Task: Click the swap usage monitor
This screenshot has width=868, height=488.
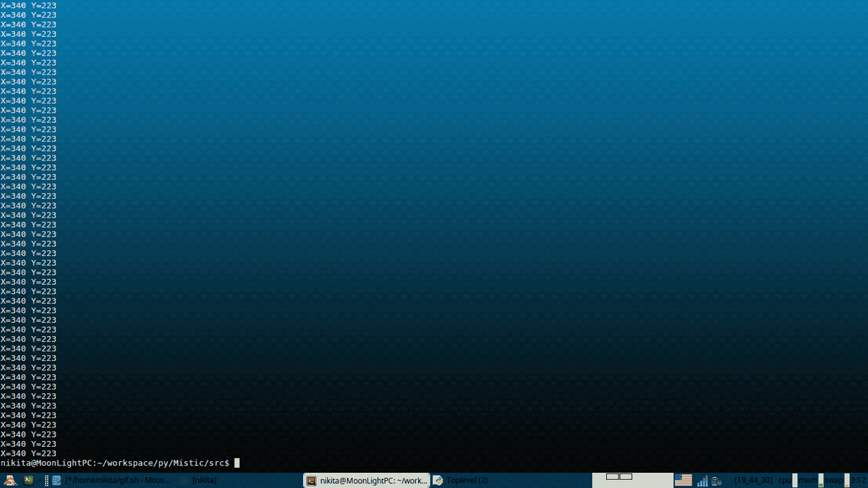Action: click(838, 480)
